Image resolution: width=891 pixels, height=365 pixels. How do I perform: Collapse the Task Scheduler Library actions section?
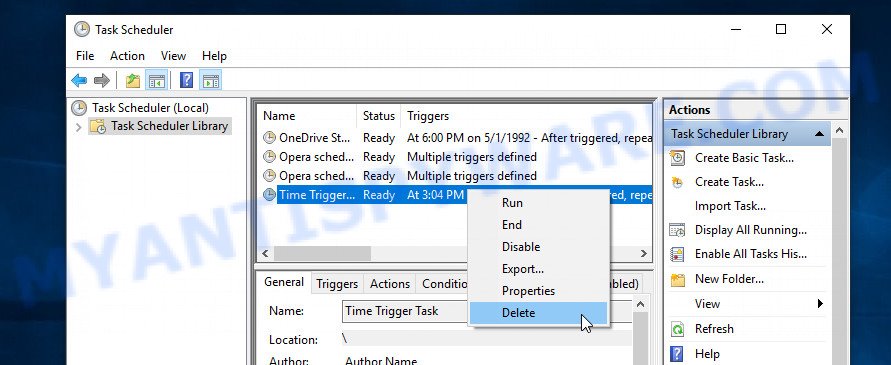[819, 134]
